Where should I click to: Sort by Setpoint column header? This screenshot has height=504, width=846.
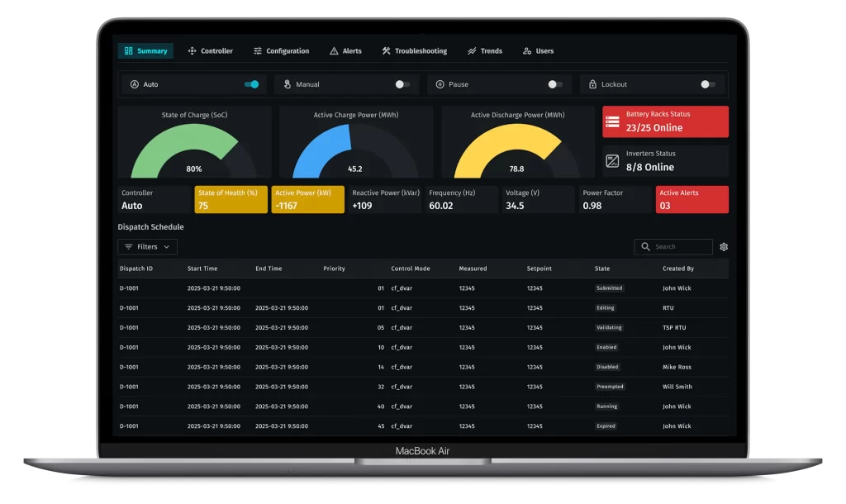tap(539, 269)
